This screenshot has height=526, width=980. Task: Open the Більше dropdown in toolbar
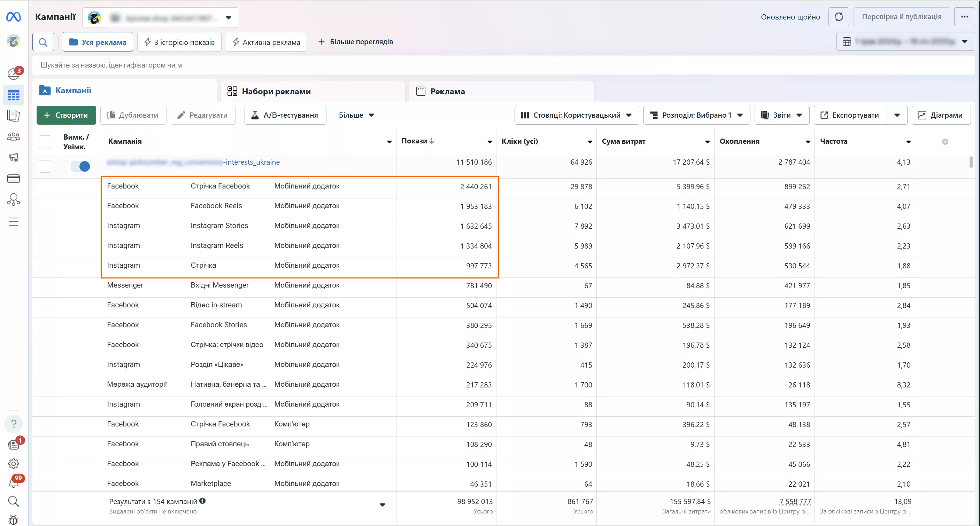pyautogui.click(x=356, y=115)
